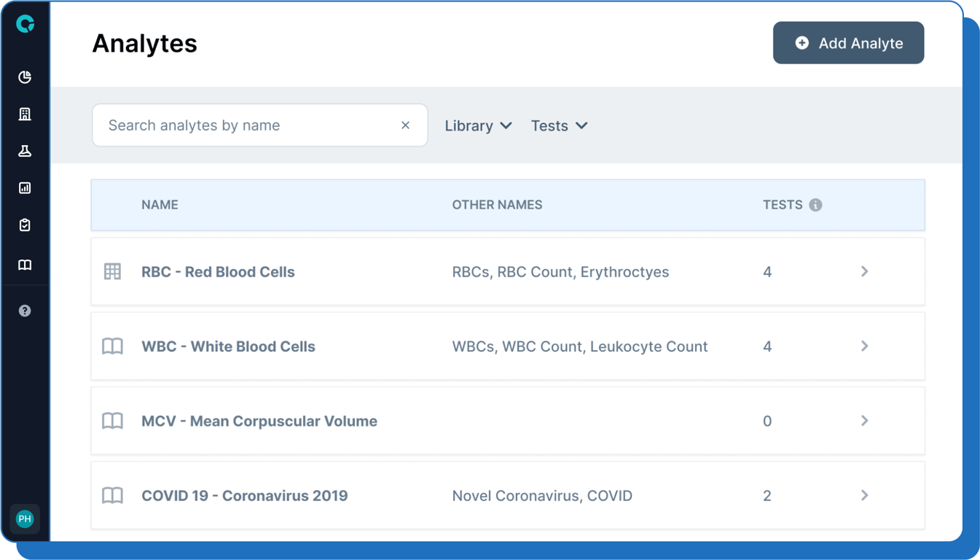
Task: Clear the analyte search field
Action: 405,125
